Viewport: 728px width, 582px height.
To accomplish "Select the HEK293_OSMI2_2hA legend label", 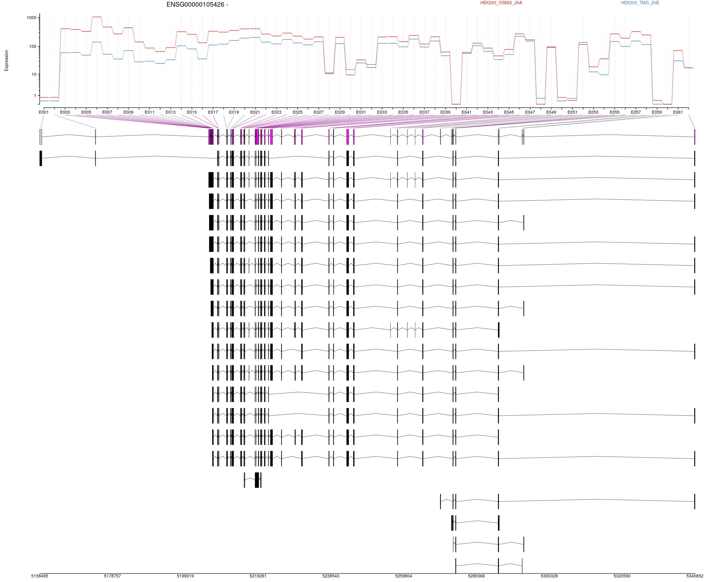I will tap(501, 3).
